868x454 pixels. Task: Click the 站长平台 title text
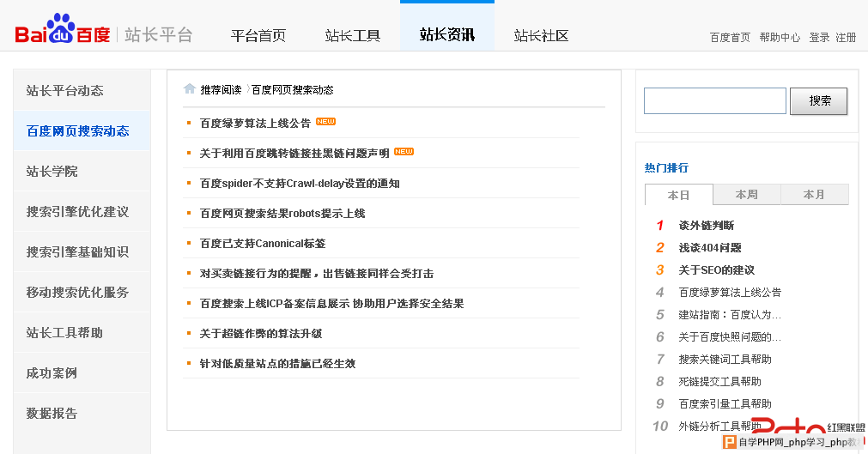(x=158, y=35)
